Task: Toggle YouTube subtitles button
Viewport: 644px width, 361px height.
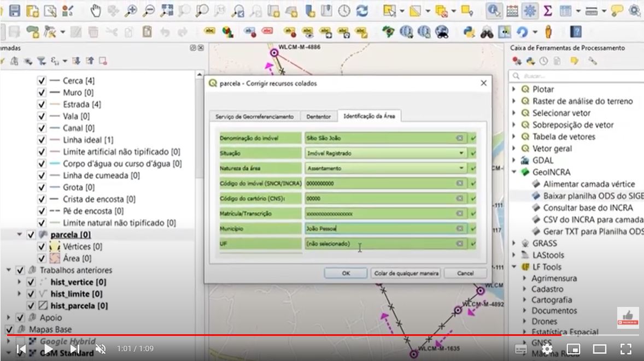Action: [x=521, y=349]
